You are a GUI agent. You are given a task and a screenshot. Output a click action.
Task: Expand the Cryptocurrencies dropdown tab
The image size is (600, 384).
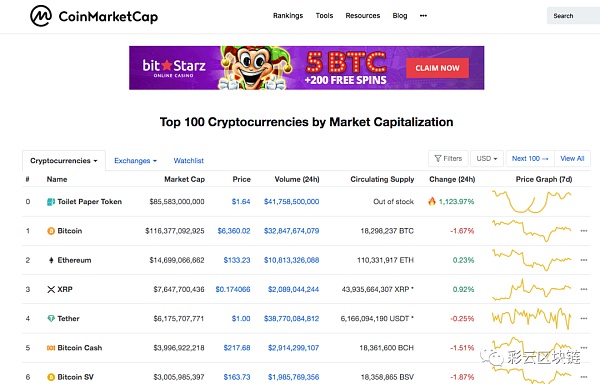(x=64, y=161)
